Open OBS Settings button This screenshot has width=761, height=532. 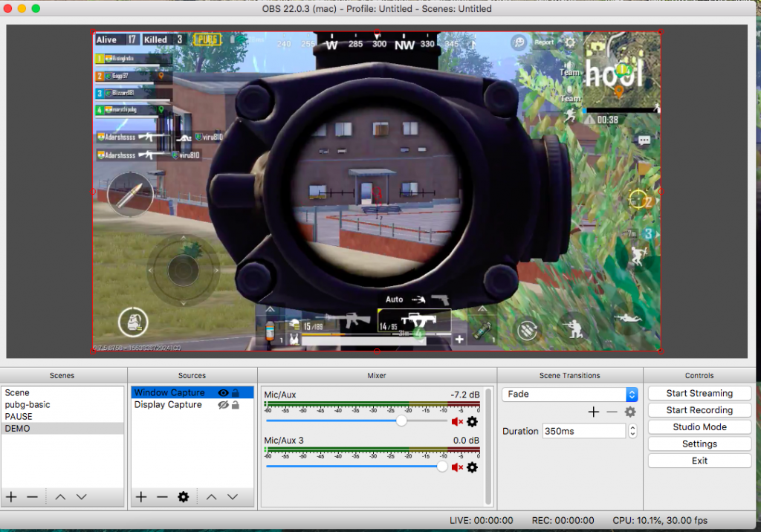[x=699, y=444]
